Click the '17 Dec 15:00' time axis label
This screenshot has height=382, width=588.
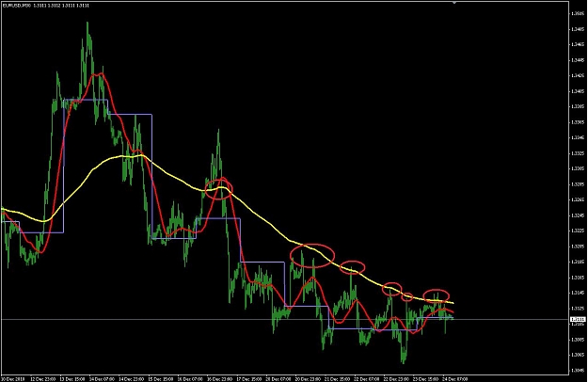[249, 379]
